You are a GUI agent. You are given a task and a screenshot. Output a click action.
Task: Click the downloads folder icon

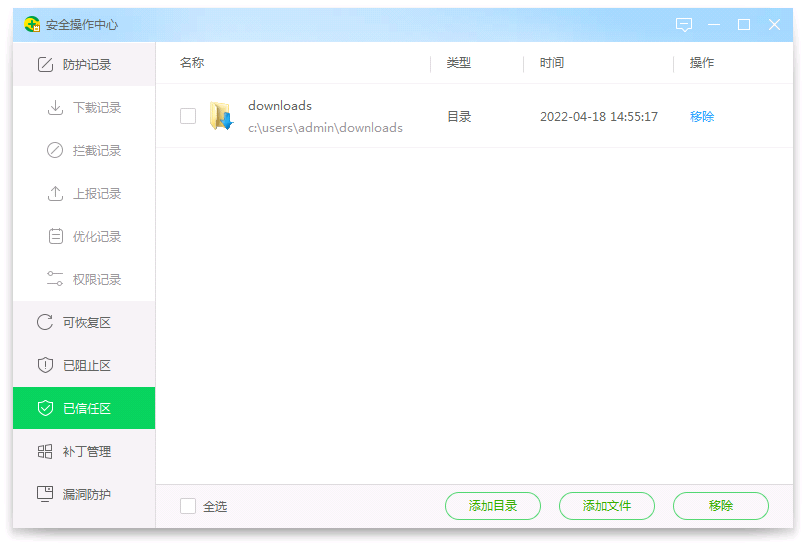tap(221, 116)
